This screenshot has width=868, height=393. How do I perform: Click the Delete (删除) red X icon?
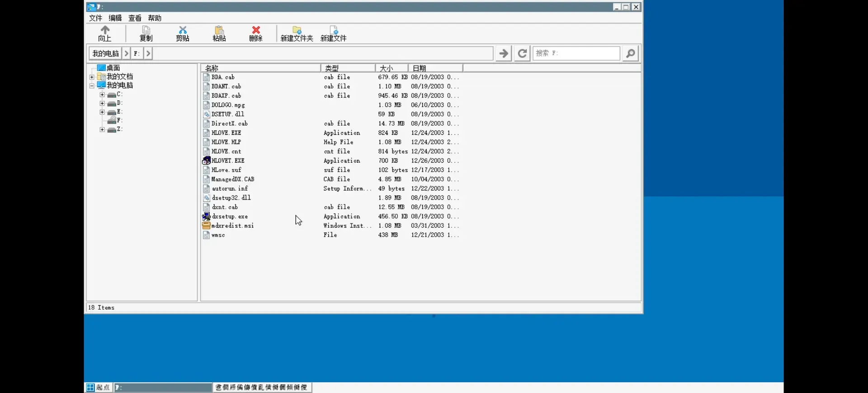point(256,30)
